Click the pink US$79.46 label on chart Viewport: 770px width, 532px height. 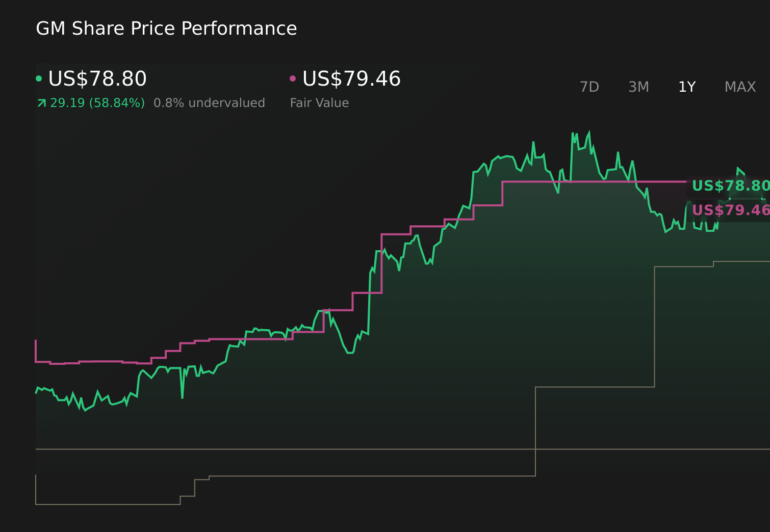(x=731, y=210)
